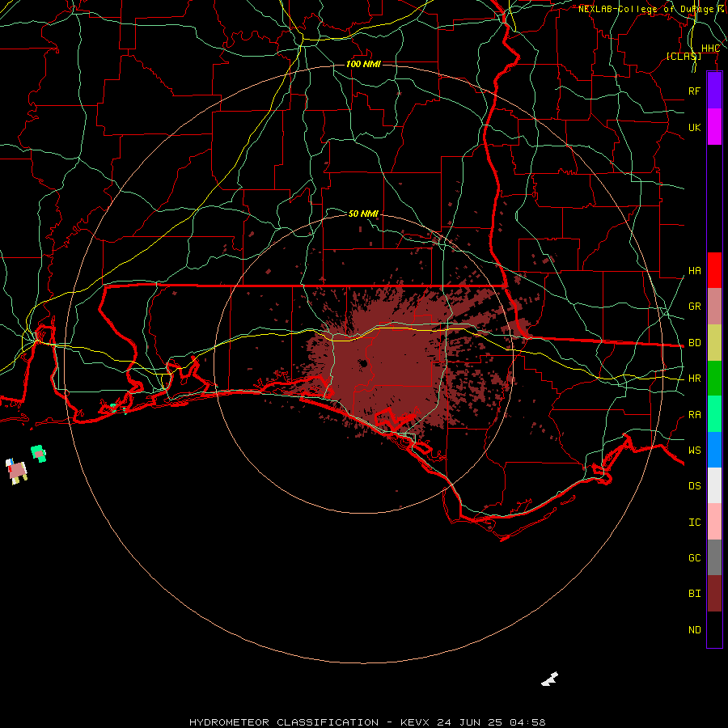Image resolution: width=728 pixels, height=728 pixels.
Task: Pick the dark green HR heavy rain swatch
Action: tap(714, 378)
